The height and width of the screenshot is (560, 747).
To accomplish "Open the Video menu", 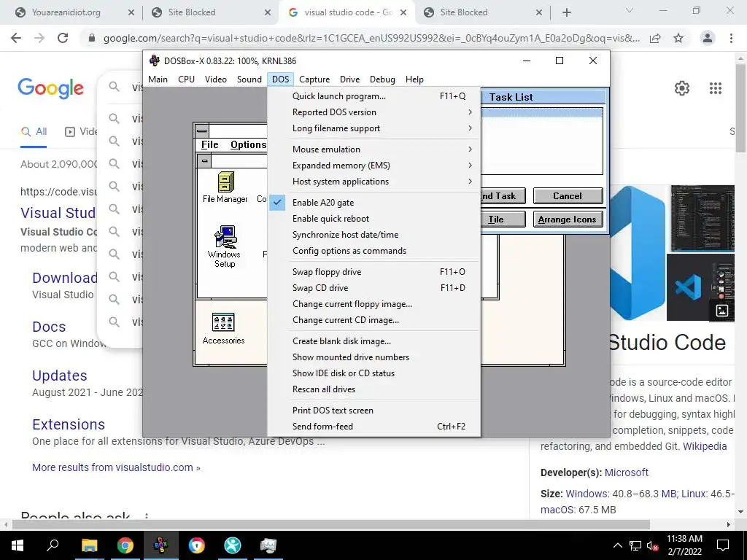I will [216, 79].
